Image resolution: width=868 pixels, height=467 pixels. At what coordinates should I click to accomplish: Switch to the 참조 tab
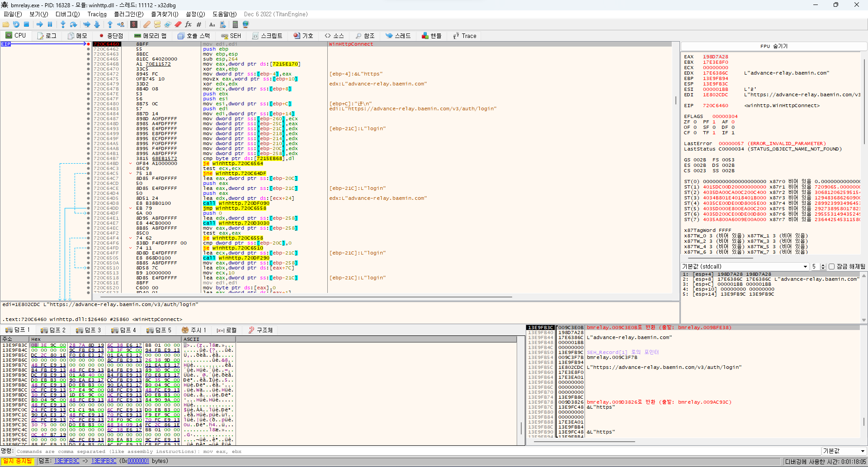pos(365,36)
